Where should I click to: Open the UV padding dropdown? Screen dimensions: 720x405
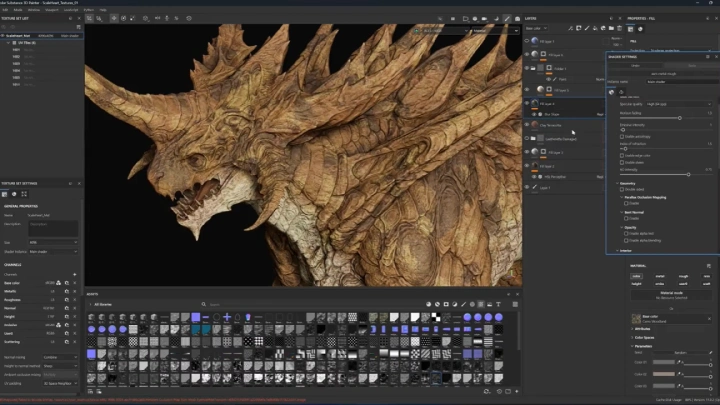60,383
